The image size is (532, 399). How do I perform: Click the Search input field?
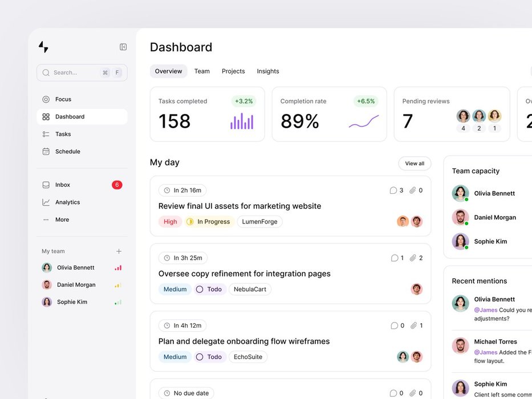point(74,73)
